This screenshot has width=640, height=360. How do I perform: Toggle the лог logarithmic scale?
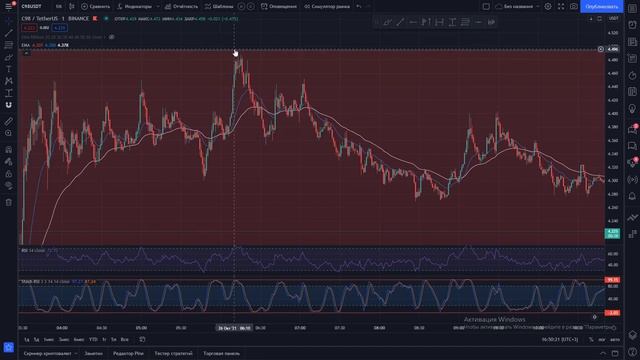pos(602,340)
